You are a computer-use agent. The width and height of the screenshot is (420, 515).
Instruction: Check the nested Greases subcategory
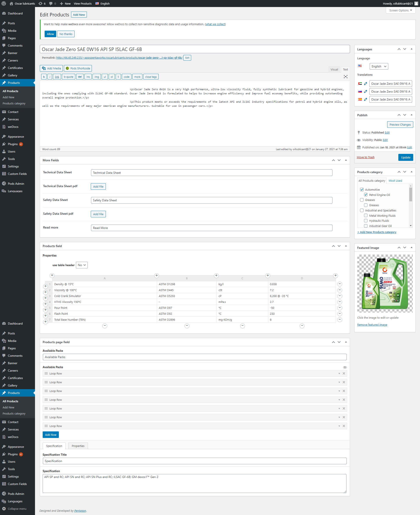[x=366, y=205]
